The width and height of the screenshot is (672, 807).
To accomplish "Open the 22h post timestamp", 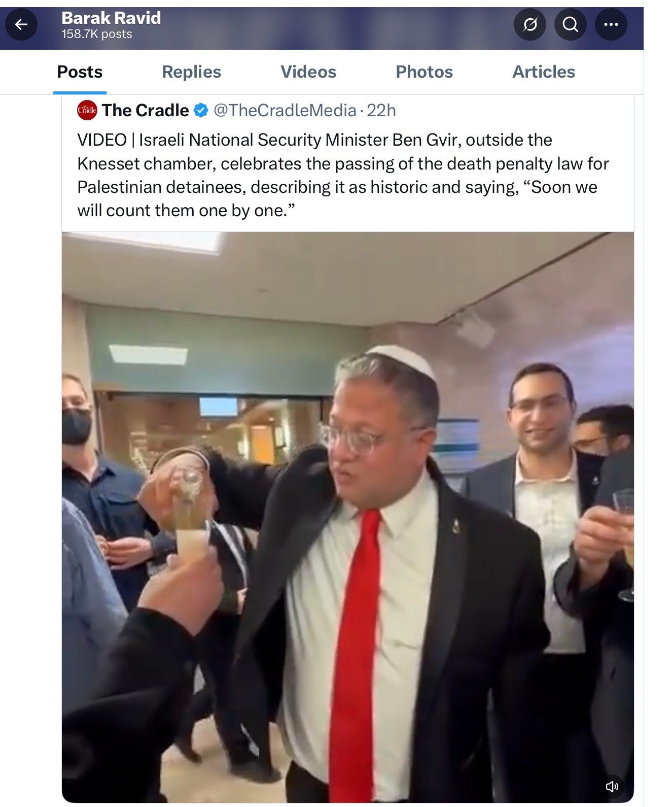I will (381, 110).
